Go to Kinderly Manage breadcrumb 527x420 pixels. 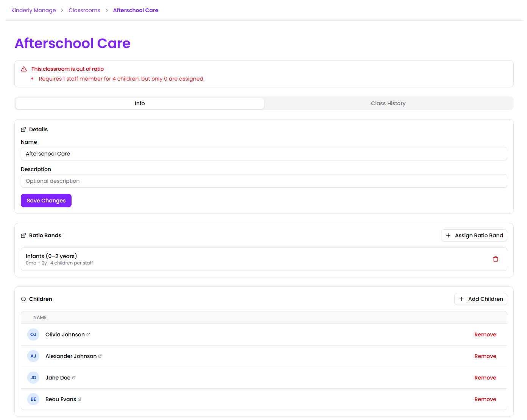point(34,10)
